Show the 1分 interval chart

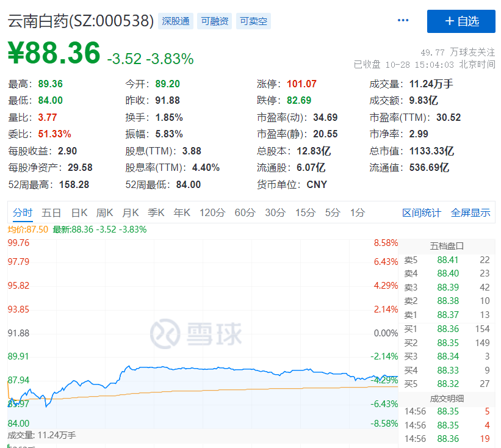tap(357, 213)
